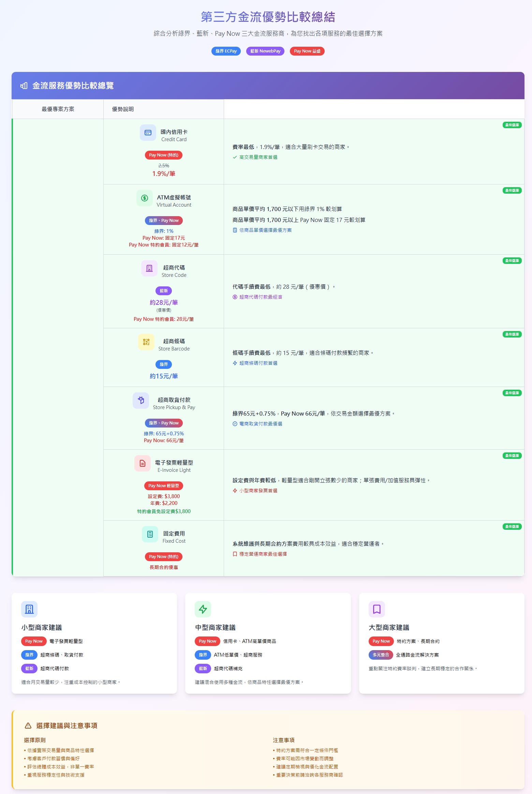Click the 多元整合 badge
Image resolution: width=532 pixels, height=794 pixels.
(381, 655)
